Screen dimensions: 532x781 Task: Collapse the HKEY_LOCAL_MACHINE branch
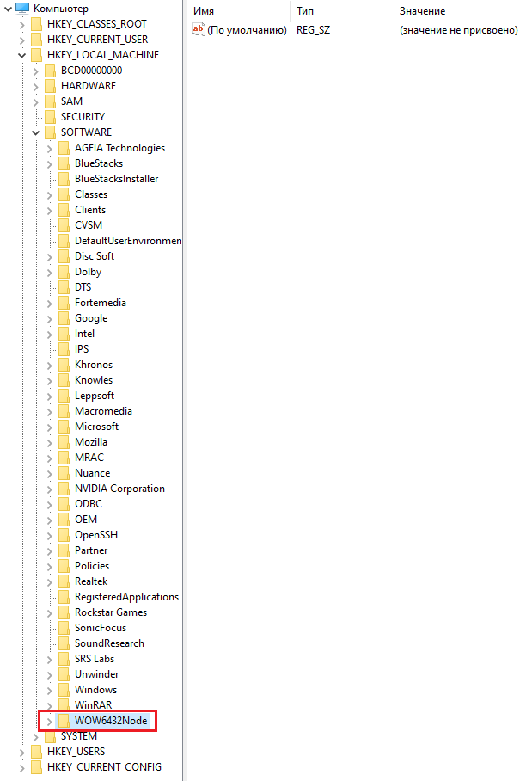tap(21, 55)
